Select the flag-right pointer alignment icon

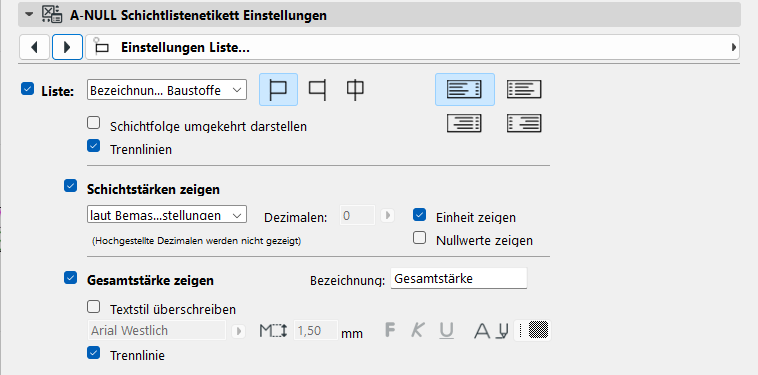tap(278, 89)
